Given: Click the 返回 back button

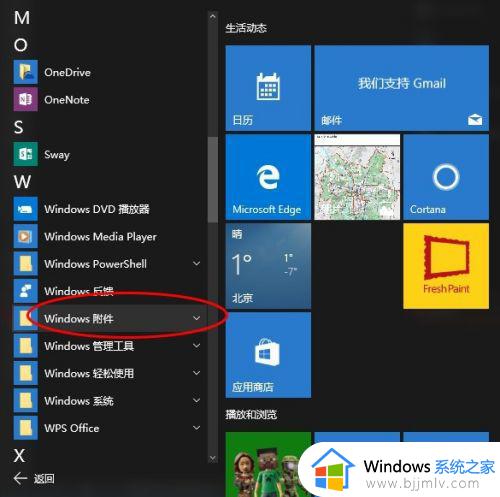Looking at the screenshot, I should click(34, 479).
